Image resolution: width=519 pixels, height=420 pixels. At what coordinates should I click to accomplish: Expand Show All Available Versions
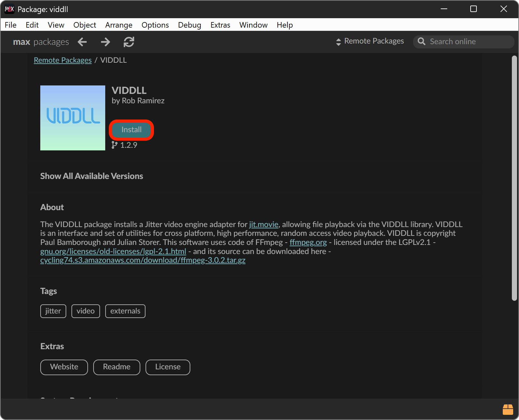92,176
